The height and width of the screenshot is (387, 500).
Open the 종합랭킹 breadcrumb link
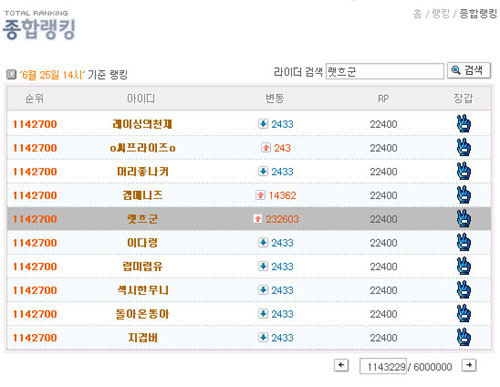478,14
